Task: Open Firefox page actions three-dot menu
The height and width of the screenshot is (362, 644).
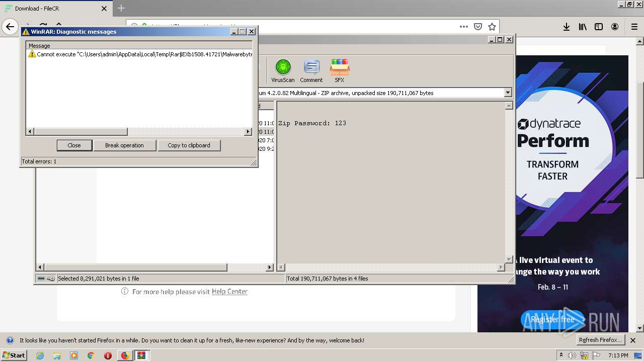Action: point(463,27)
